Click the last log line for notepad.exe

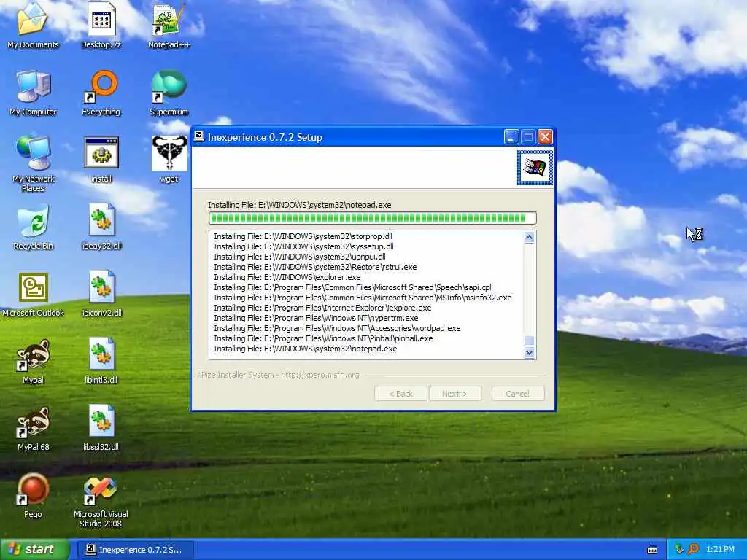click(306, 349)
